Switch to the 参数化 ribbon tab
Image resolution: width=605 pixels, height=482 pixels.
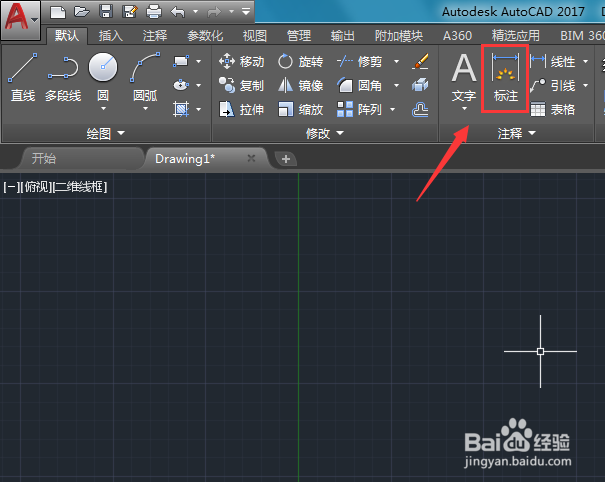(x=205, y=36)
